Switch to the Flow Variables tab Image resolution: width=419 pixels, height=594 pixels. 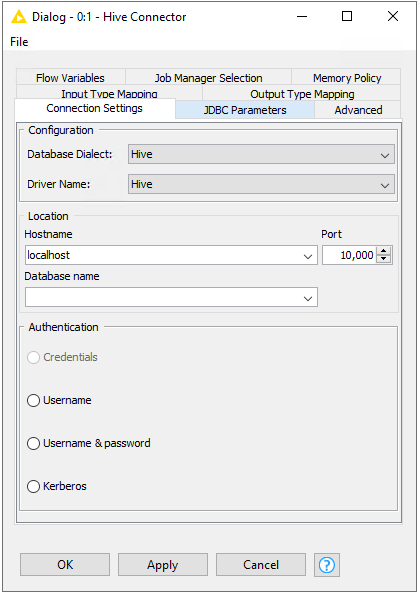click(70, 78)
